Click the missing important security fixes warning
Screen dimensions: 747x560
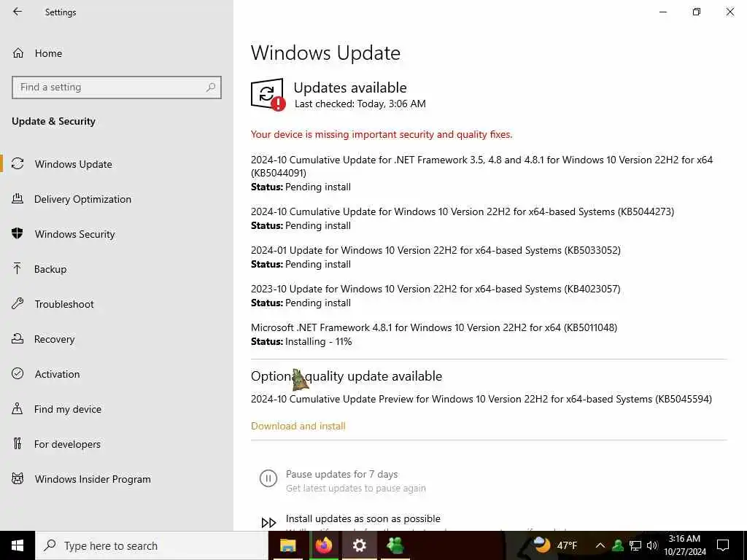pos(382,134)
